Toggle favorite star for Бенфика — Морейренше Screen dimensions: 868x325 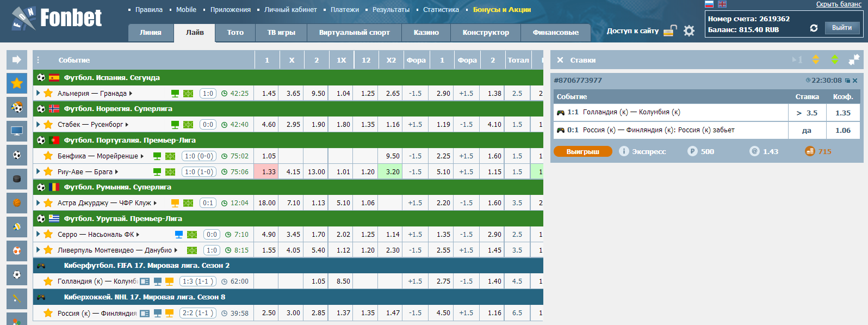(48, 156)
